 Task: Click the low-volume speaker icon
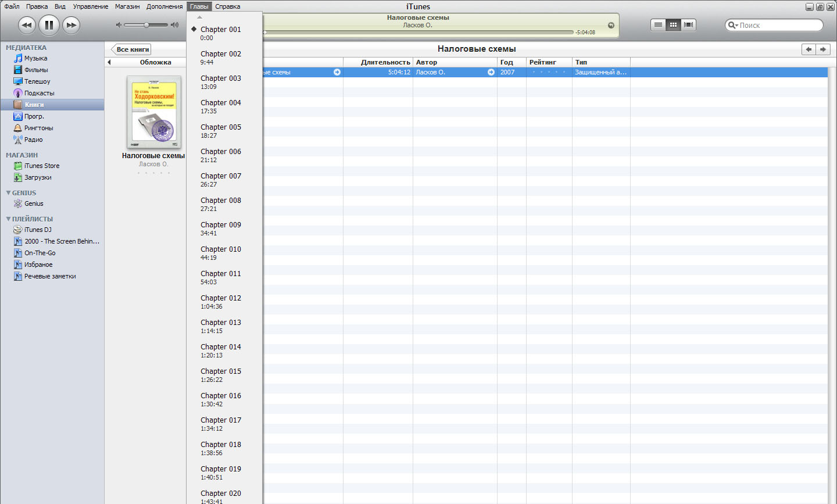coord(119,25)
